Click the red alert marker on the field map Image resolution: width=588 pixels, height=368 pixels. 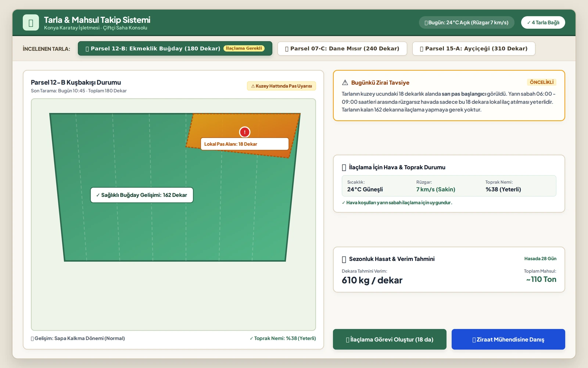pyautogui.click(x=245, y=132)
